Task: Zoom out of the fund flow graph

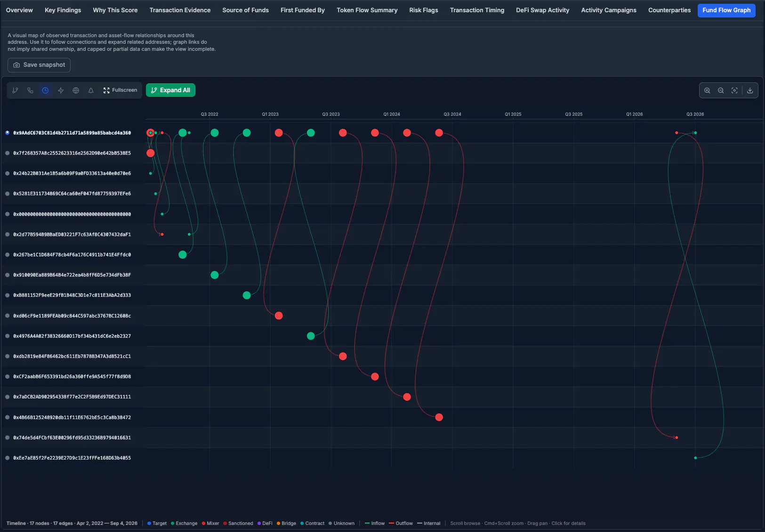Action: tap(721, 90)
